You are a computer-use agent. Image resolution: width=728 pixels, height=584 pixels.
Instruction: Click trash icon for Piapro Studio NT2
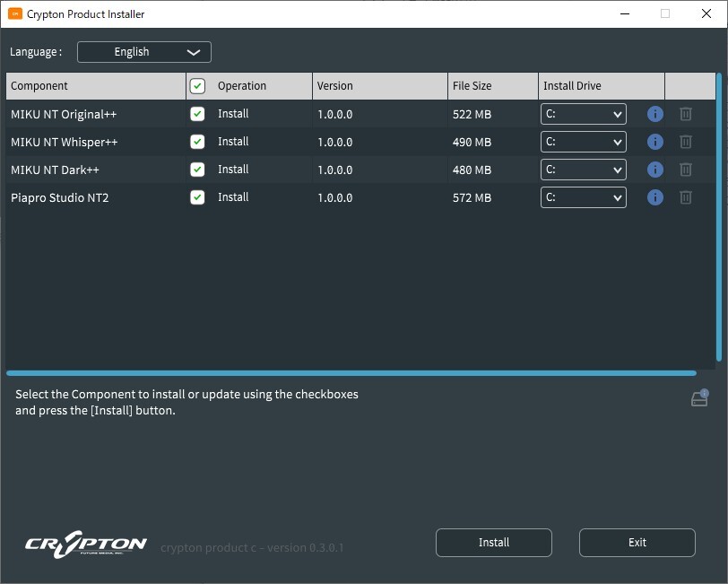pos(686,197)
